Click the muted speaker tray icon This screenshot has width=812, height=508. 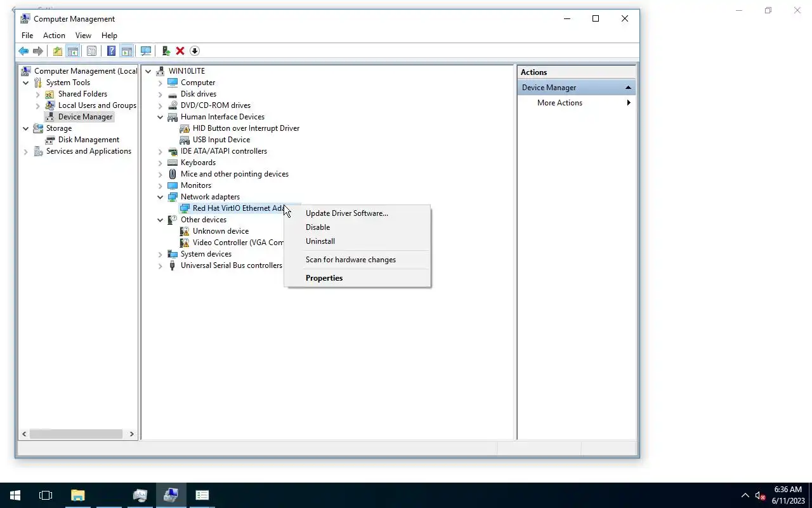[x=760, y=495]
